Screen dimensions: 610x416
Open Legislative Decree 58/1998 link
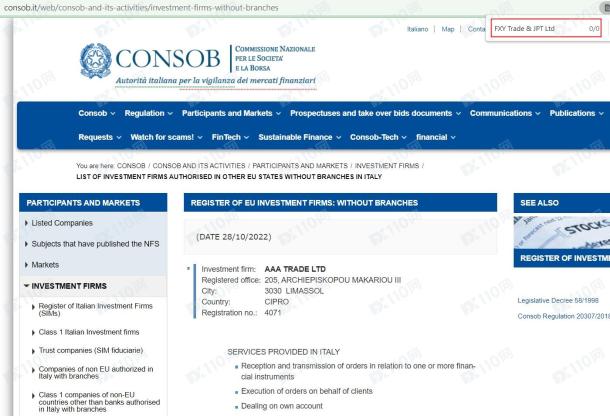tap(558, 300)
